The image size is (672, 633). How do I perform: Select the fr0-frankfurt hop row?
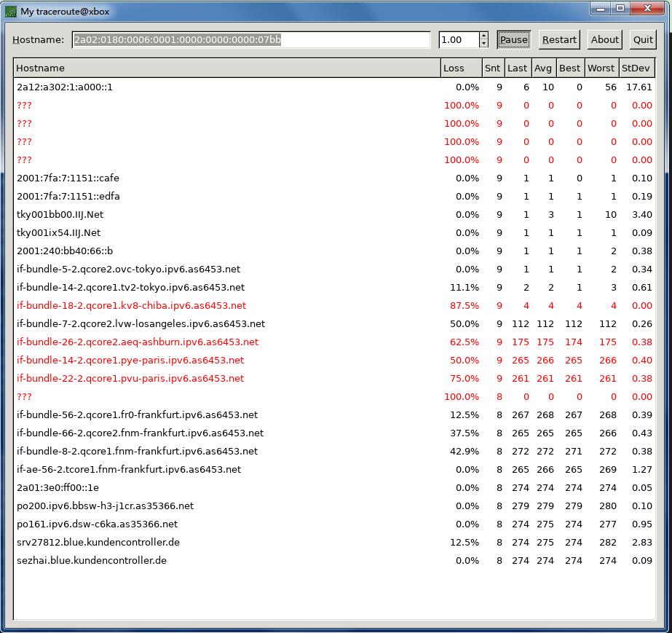(335, 414)
